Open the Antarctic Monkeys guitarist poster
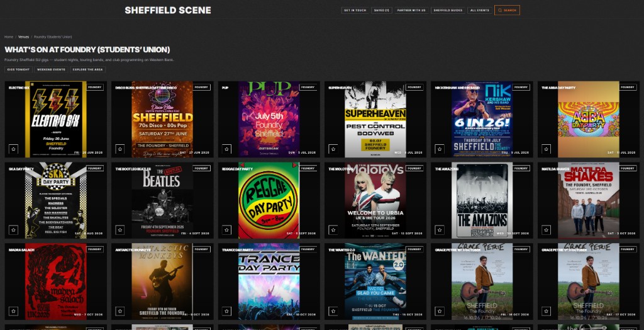Screen dimensions: 644x330 [x=162, y=282]
